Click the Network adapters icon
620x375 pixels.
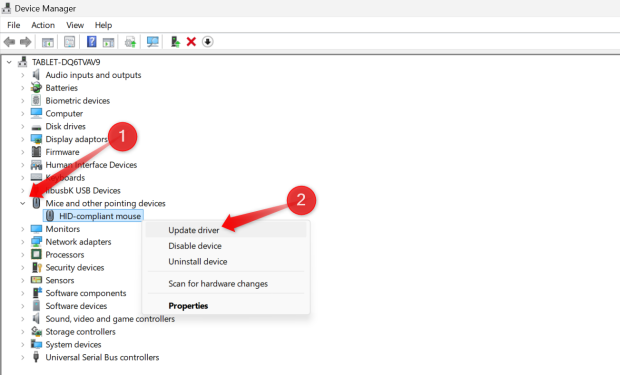pos(36,242)
